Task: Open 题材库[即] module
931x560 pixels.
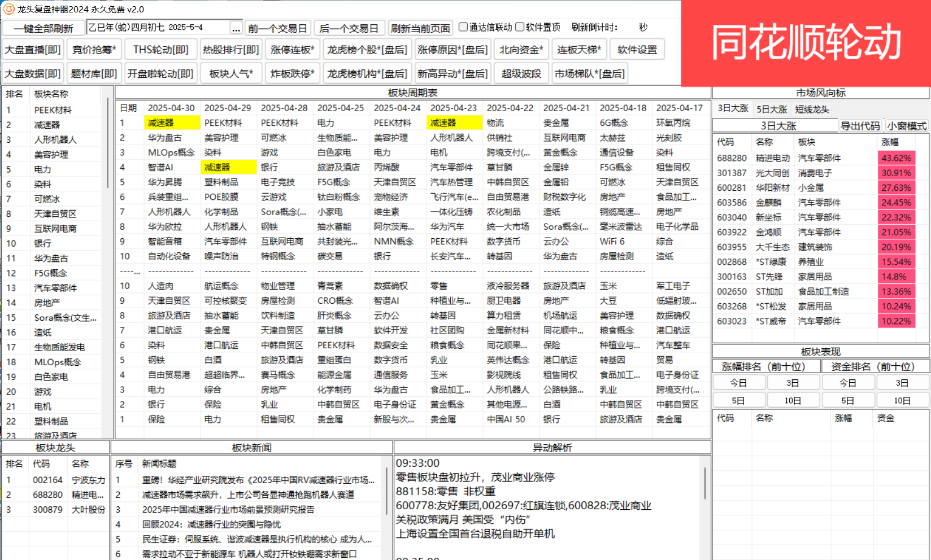Action: click(x=94, y=73)
